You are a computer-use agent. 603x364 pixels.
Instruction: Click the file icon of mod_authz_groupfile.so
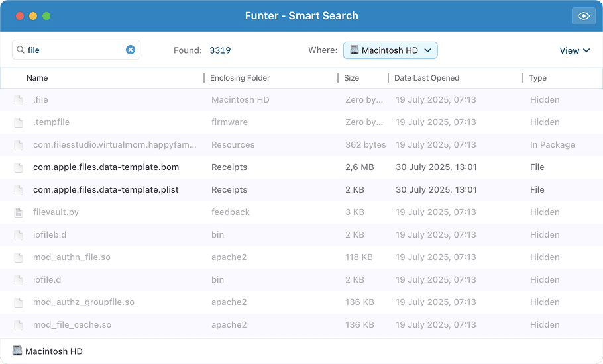(19, 302)
